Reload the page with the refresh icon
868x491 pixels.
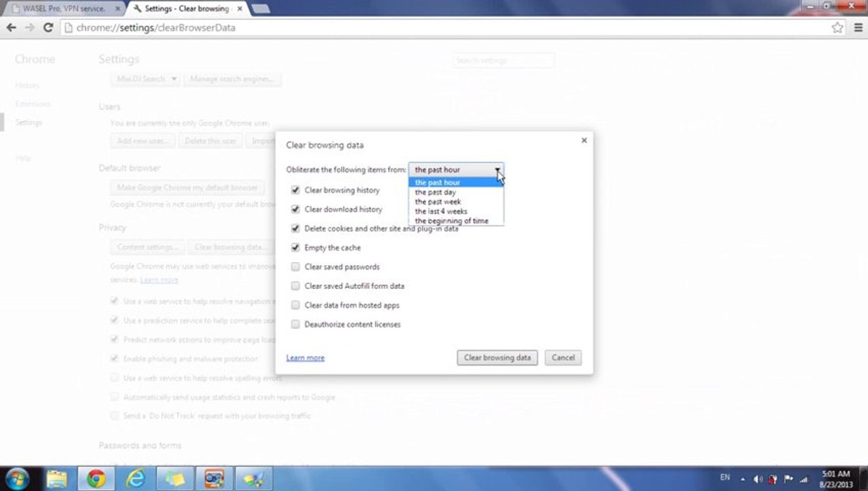point(48,28)
